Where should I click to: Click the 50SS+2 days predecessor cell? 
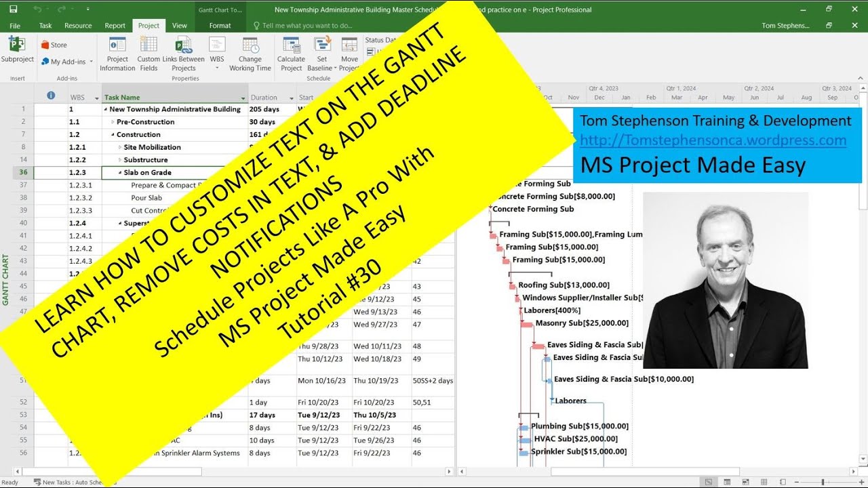pyautogui.click(x=433, y=381)
